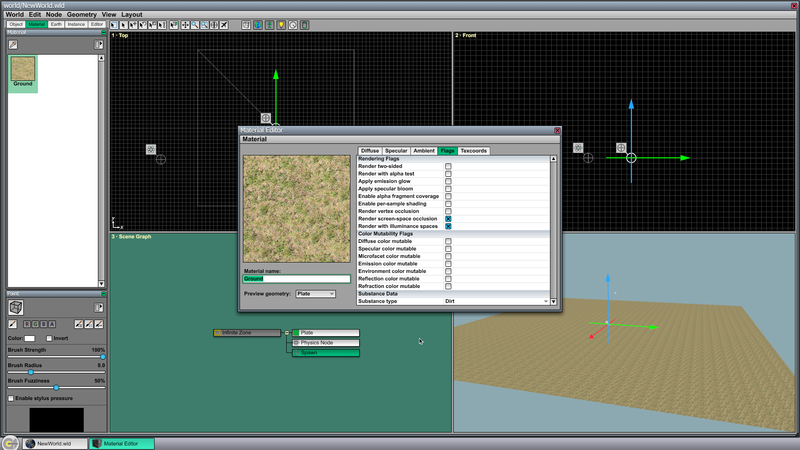This screenshot has width=800, height=450.
Task: Click the green phone-shaped toolbar icon
Action: [x=305, y=25]
